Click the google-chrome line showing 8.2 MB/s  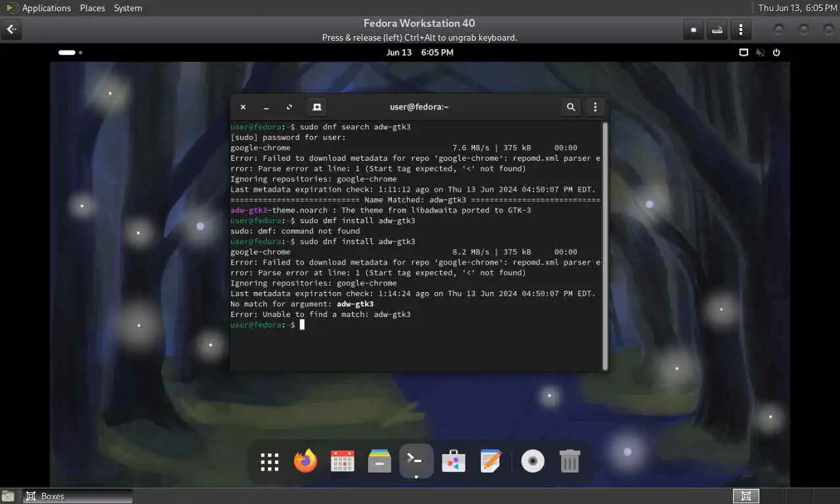pos(404,252)
